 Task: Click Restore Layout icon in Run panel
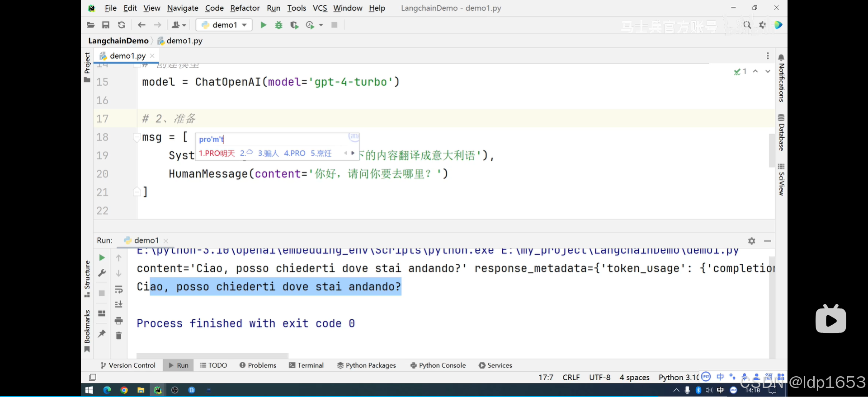click(x=102, y=313)
